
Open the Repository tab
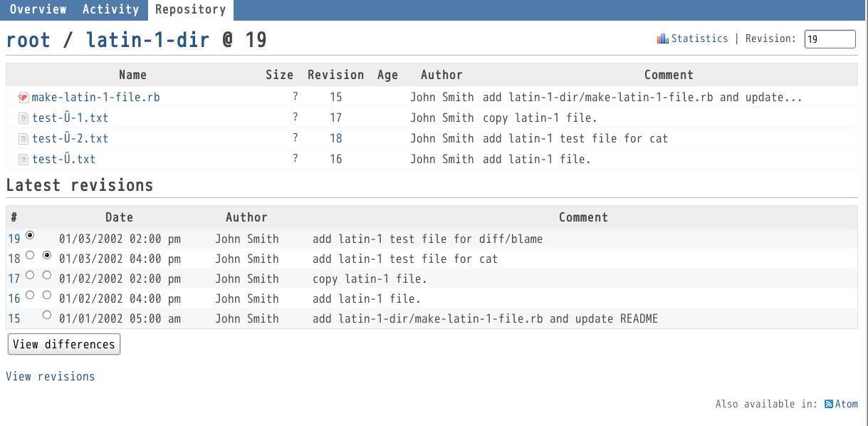tap(190, 10)
